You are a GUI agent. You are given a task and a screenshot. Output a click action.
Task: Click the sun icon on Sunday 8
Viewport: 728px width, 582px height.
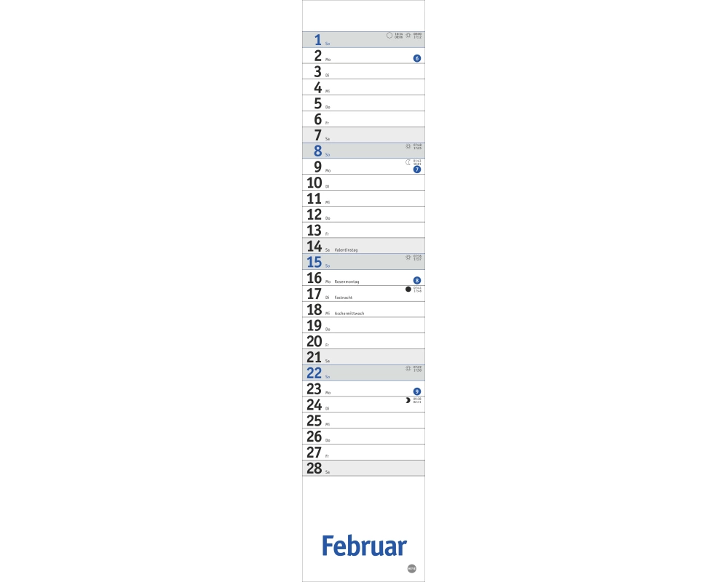pyautogui.click(x=408, y=146)
